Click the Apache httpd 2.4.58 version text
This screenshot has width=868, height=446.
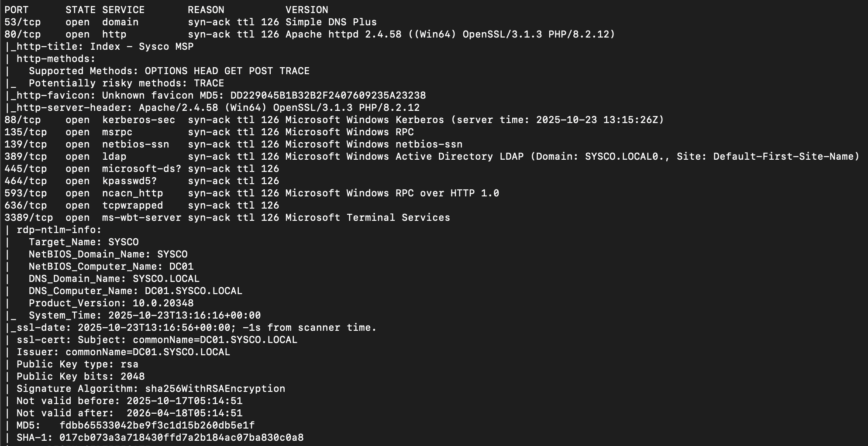point(343,34)
